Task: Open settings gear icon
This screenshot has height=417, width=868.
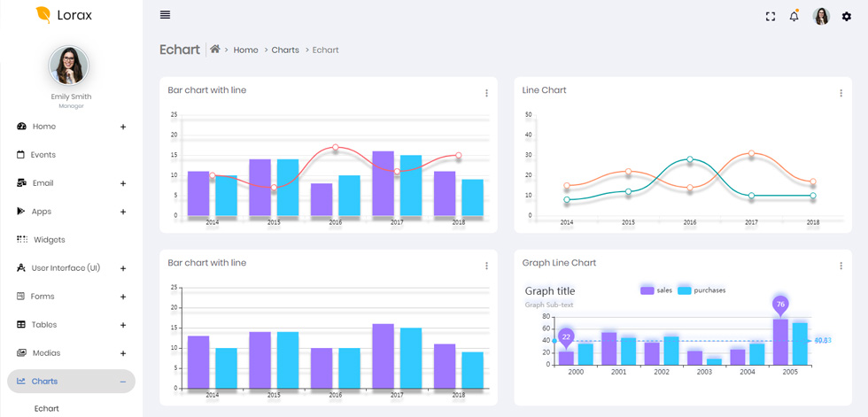Action: point(847,17)
